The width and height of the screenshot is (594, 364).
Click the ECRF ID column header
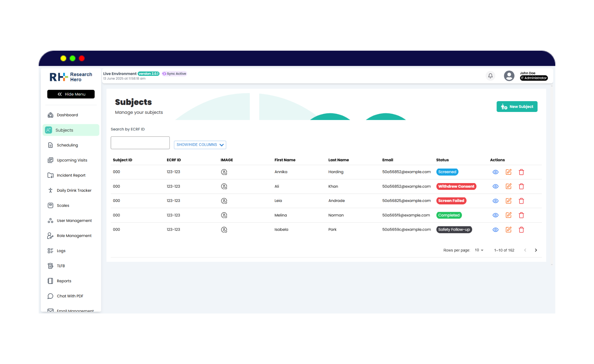[174, 160]
